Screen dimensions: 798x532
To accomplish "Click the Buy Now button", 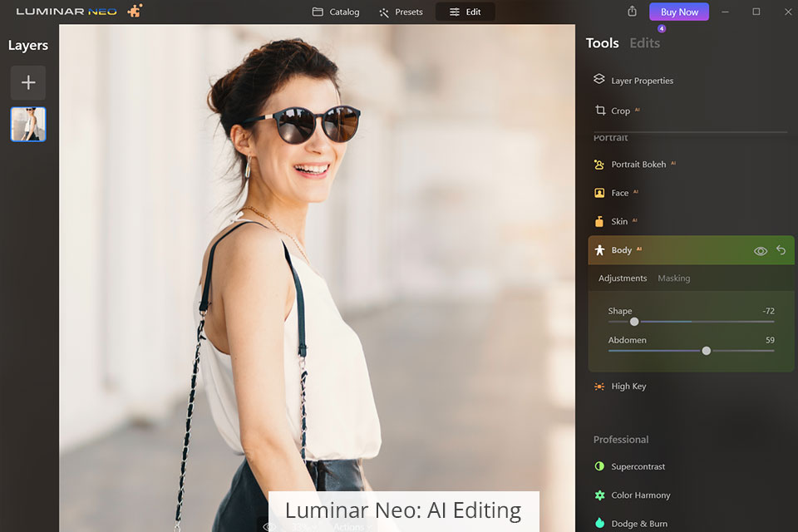I will [679, 12].
